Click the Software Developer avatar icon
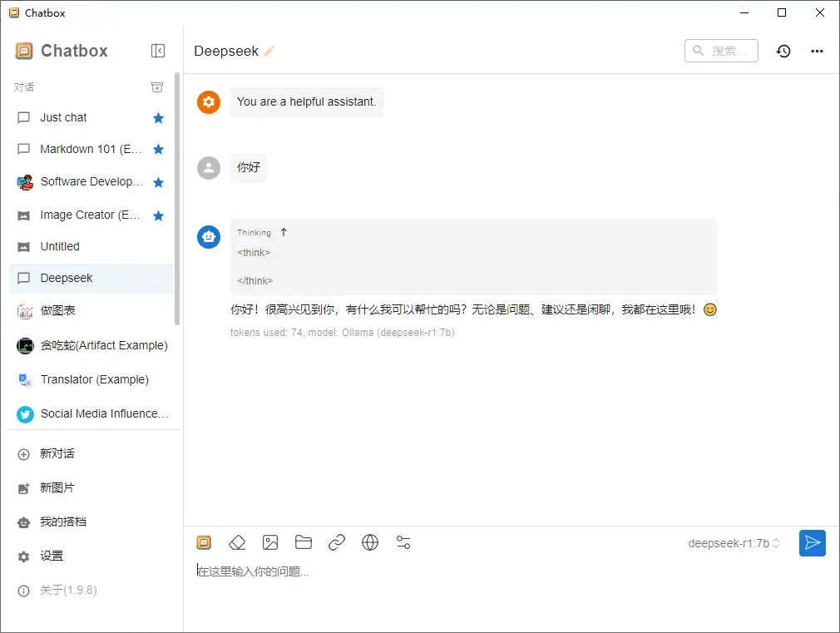Viewport: 840px width, 633px height. (x=25, y=183)
